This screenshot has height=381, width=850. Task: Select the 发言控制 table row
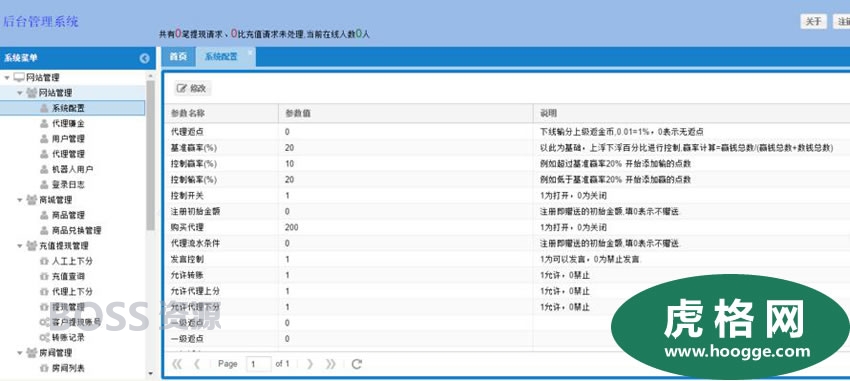[507, 259]
